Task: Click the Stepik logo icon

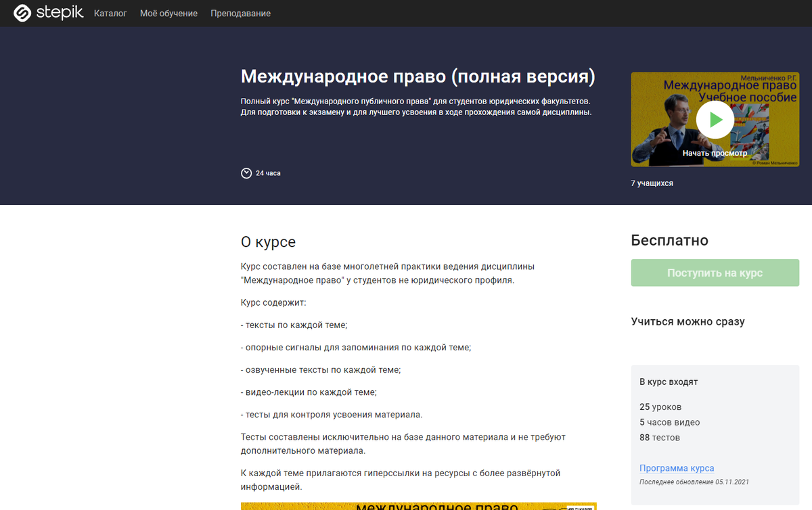Action: click(x=22, y=13)
